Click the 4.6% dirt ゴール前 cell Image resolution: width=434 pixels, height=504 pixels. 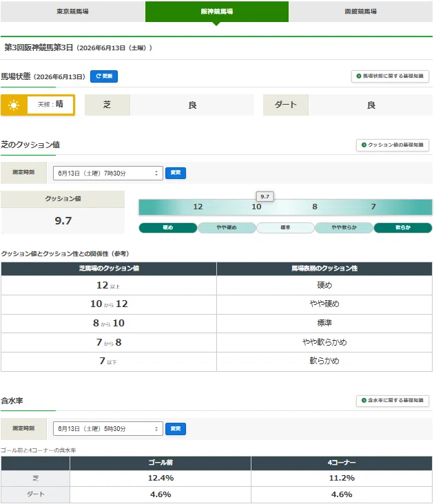pyautogui.click(x=161, y=494)
